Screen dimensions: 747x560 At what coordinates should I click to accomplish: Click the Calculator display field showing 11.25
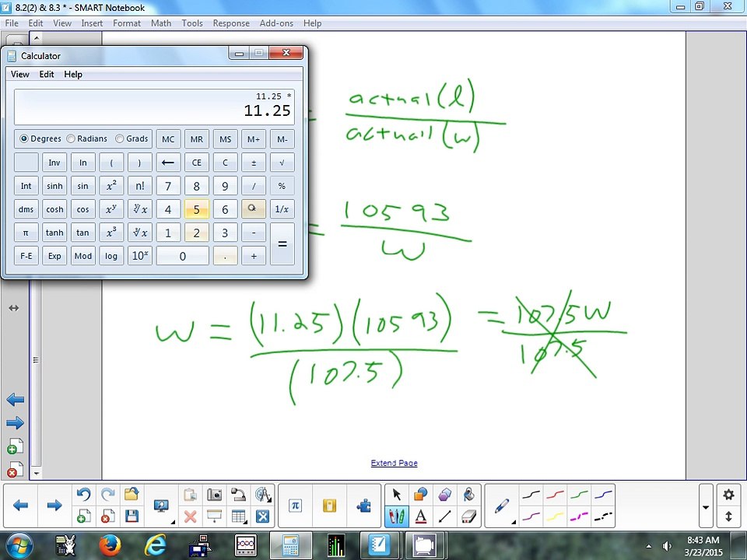tap(154, 107)
